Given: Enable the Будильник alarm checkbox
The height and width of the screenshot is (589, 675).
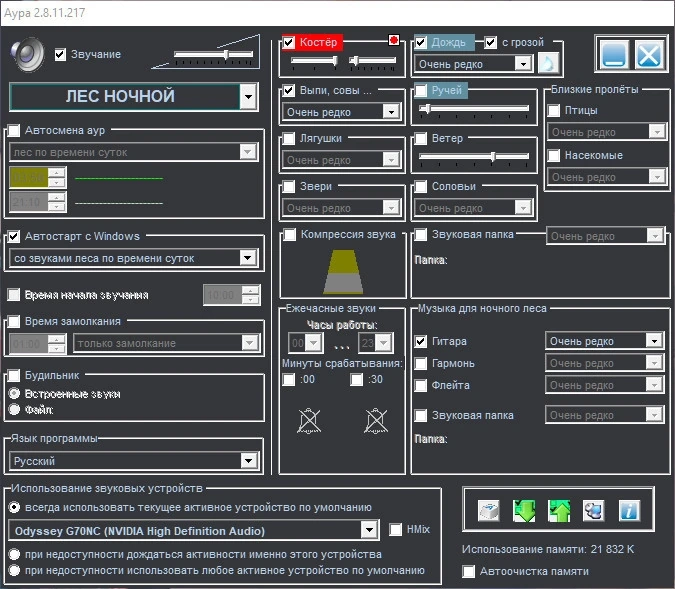Looking at the screenshot, I should pos(14,375).
